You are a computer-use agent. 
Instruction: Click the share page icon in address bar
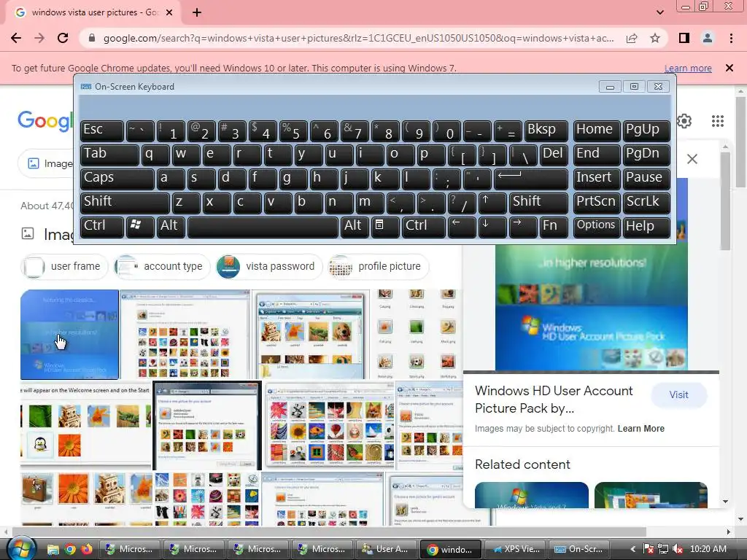632,38
